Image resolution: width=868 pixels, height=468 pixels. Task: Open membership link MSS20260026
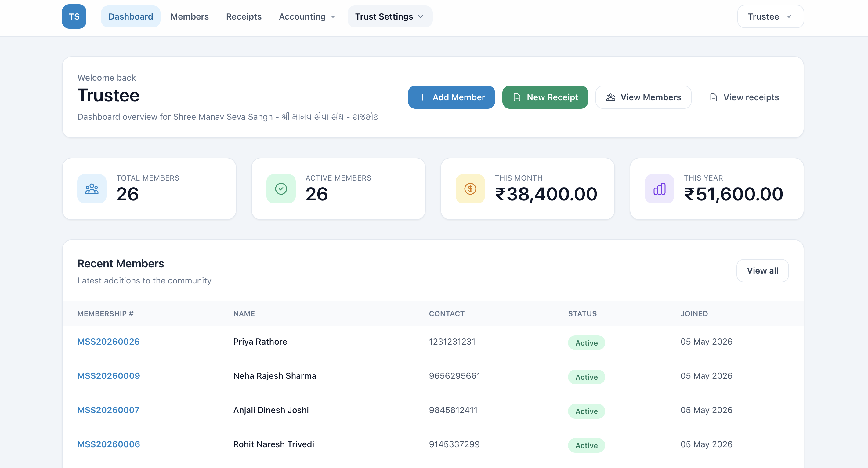[x=109, y=342]
